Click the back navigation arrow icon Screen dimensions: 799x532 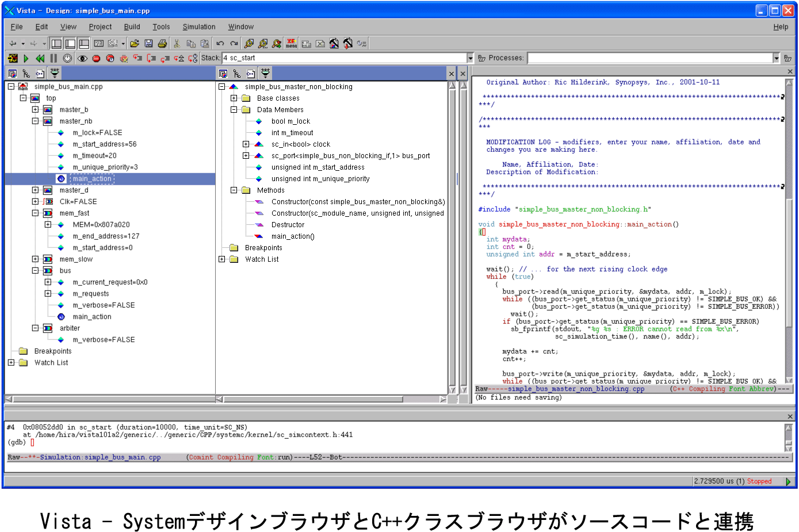click(13, 43)
